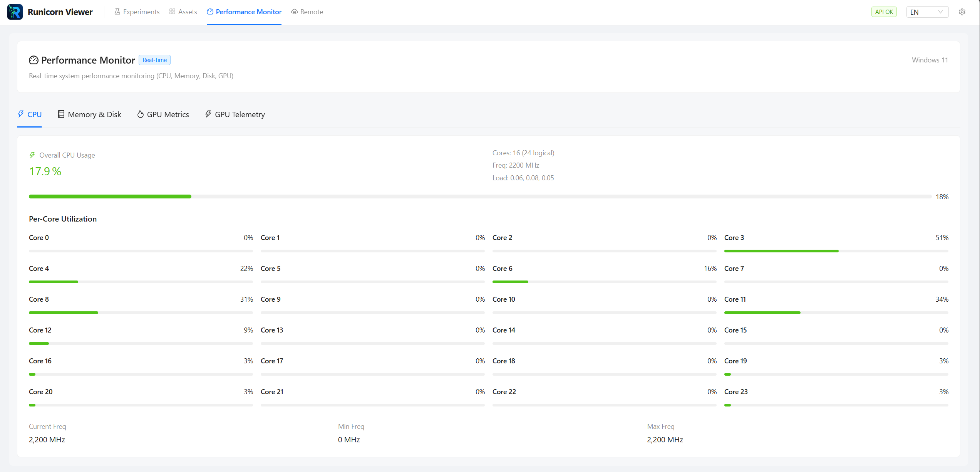Click the Remote cloud icon
Image resolution: width=980 pixels, height=472 pixels.
[x=294, y=12]
